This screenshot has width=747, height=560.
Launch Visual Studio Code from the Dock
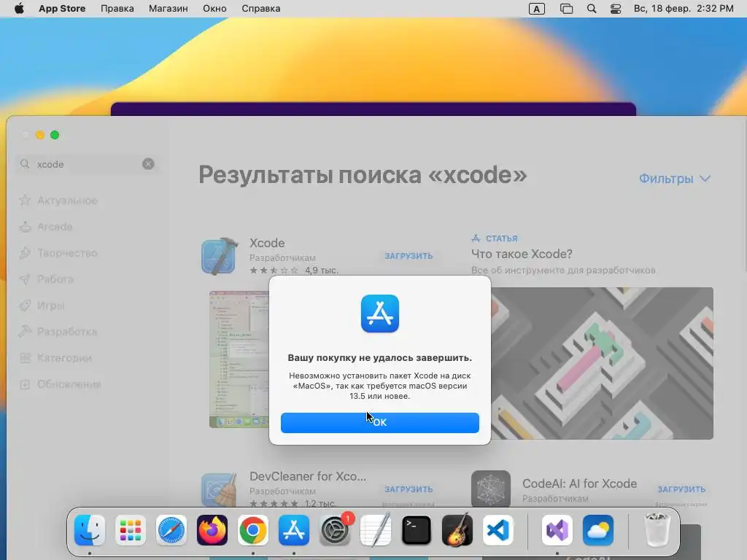[x=498, y=530]
